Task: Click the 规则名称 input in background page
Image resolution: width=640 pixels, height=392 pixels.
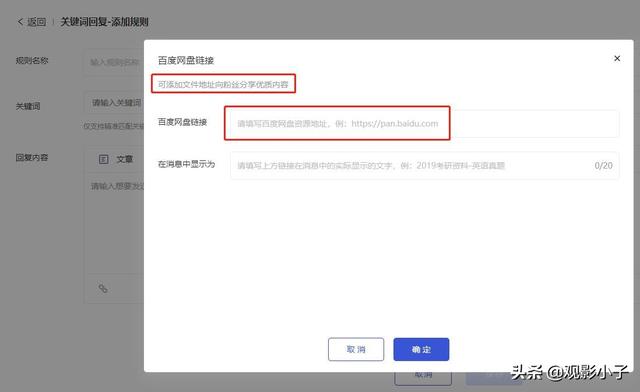Action: [x=114, y=62]
